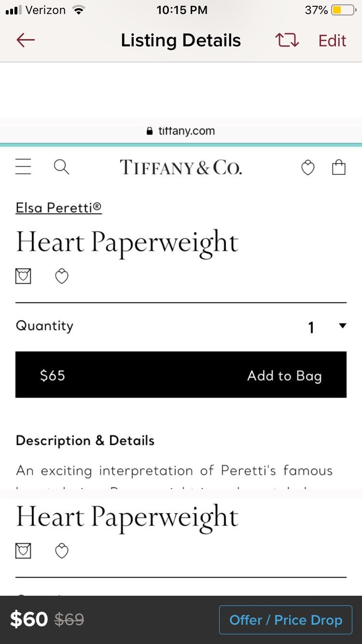The image size is (362, 644).
Task: Edit the listing
Action: pyautogui.click(x=332, y=41)
